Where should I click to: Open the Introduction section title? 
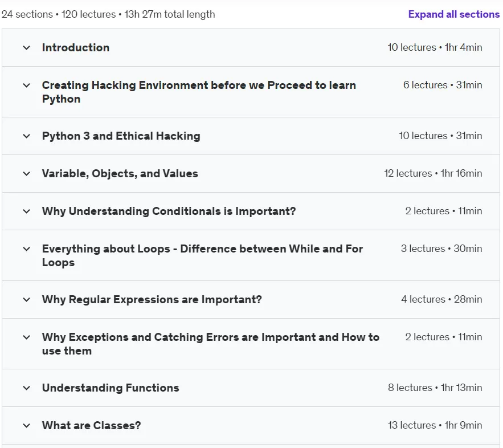tap(76, 47)
